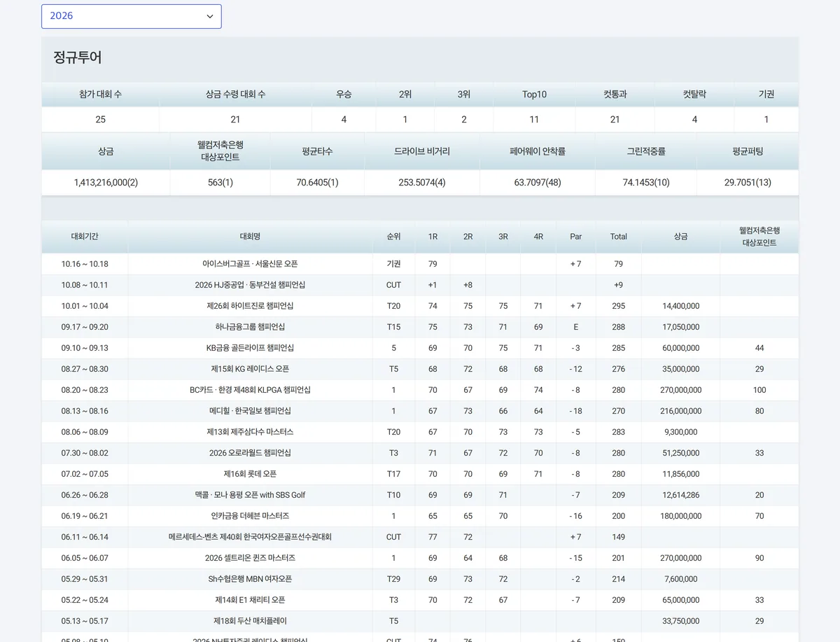The image size is (840, 642).
Task: Select the 순위 column header
Action: (393, 237)
